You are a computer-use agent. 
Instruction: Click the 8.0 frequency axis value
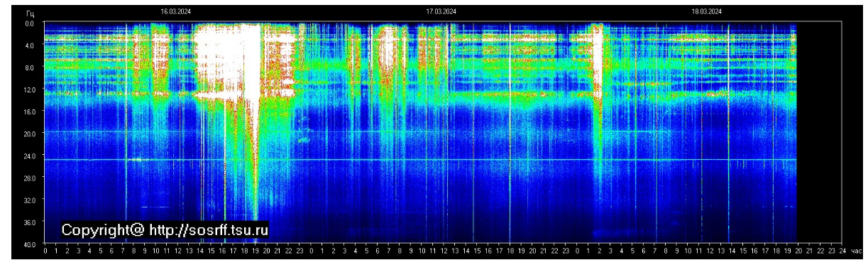[x=30, y=67]
